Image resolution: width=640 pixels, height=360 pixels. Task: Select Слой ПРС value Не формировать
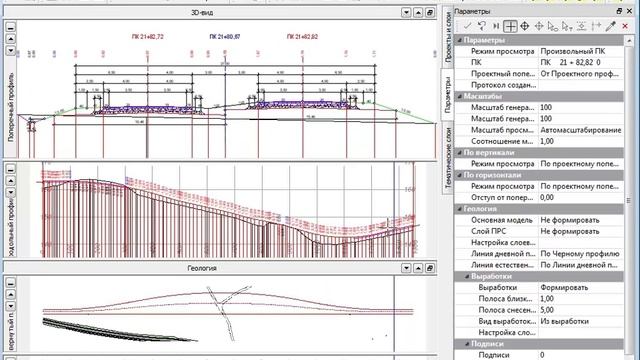click(581, 231)
